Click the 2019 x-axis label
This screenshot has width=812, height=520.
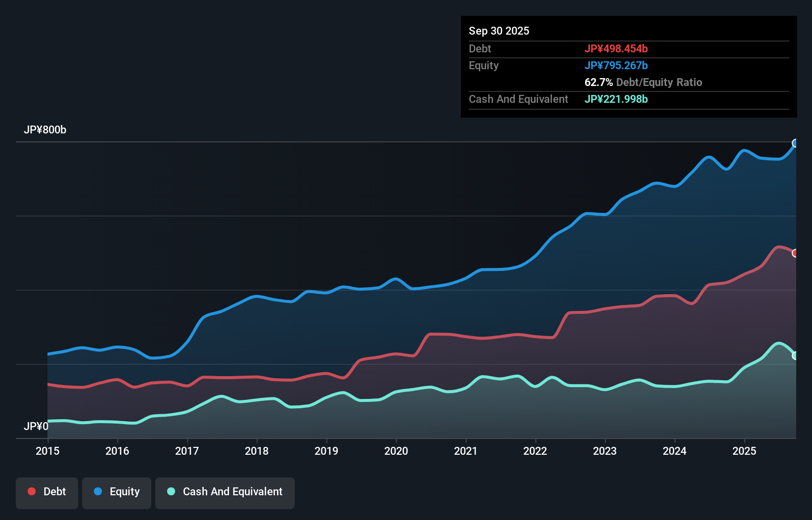[326, 451]
